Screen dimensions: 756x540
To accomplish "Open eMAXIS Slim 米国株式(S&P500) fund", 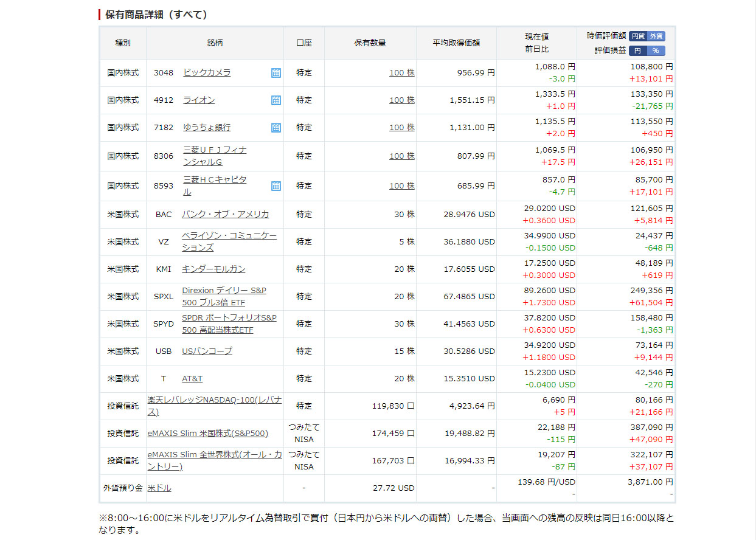I will (x=207, y=434).
